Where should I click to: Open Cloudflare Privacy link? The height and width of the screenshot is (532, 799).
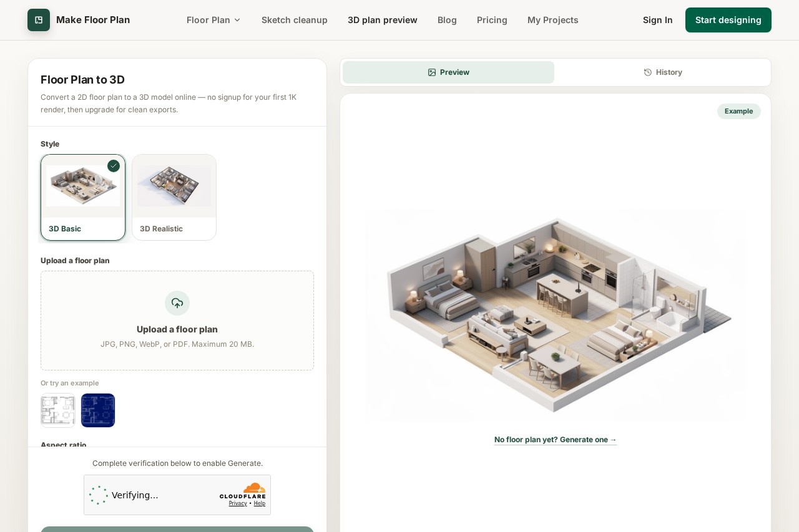[x=238, y=503]
